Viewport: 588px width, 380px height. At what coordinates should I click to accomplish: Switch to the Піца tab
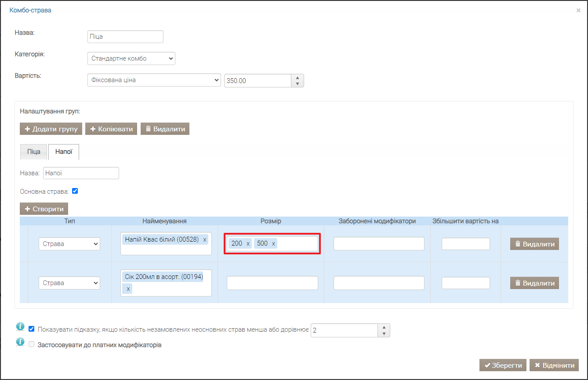(33, 152)
